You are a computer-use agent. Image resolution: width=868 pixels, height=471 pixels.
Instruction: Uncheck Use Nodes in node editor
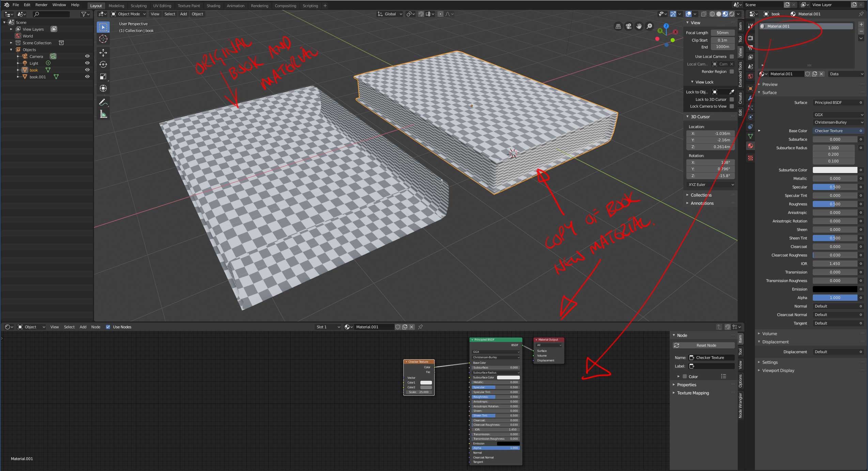point(108,327)
